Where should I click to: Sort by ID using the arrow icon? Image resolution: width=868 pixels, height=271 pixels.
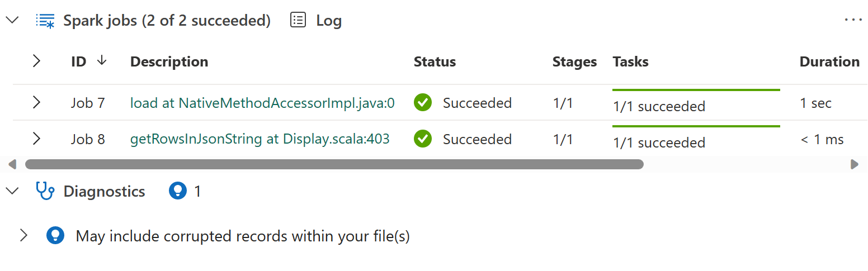point(101,61)
